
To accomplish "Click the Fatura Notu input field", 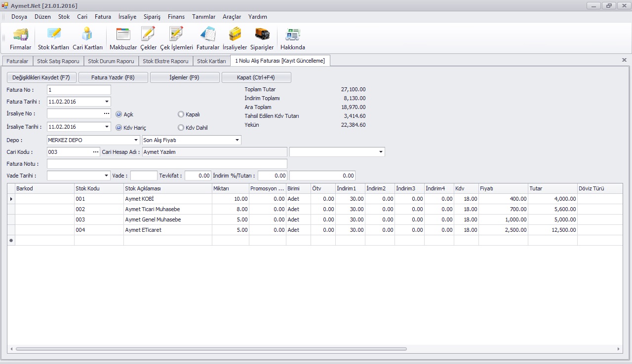I will coord(167,164).
